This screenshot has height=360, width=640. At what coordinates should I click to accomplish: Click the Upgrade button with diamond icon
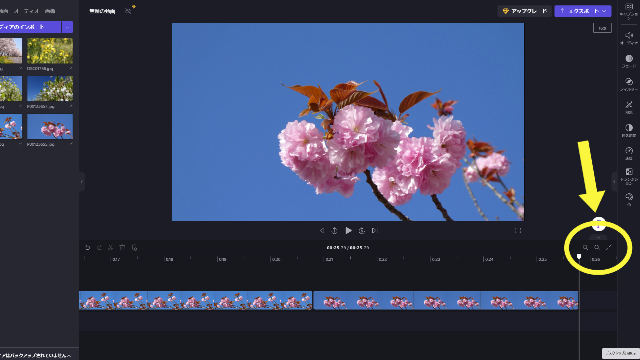click(x=524, y=11)
